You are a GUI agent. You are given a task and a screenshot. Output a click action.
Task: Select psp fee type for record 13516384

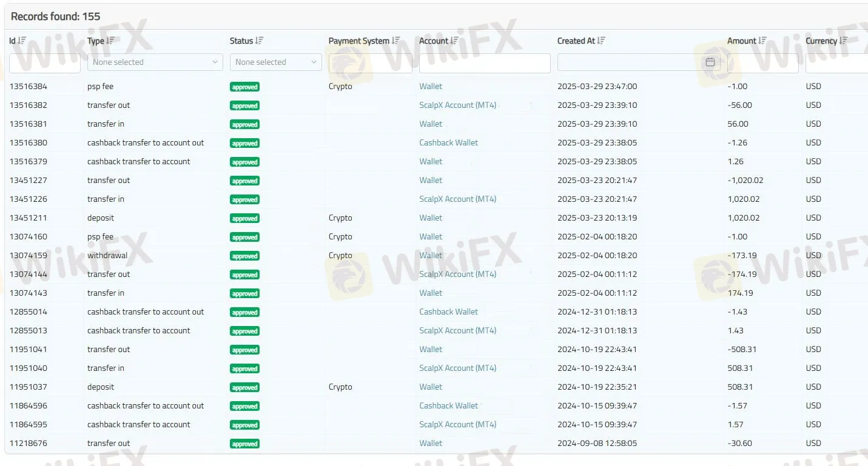coord(100,86)
